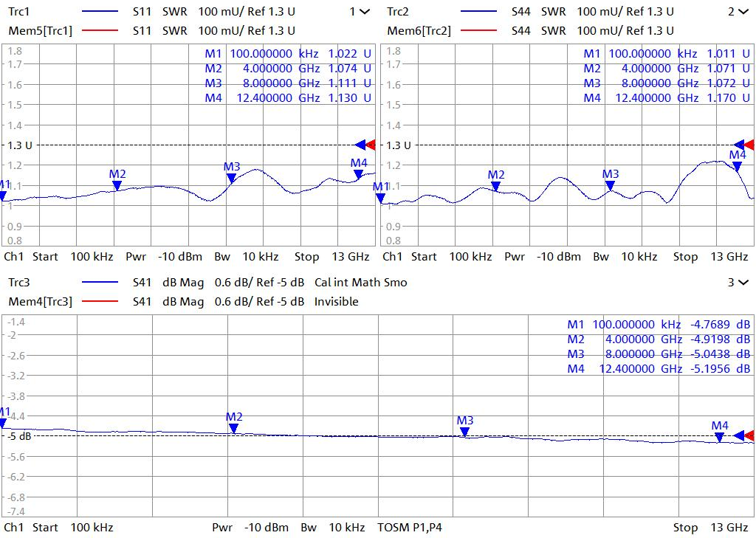756x538 pixels.
Task: Select marker M3 on the S11 SWR trace
Action: (x=232, y=178)
